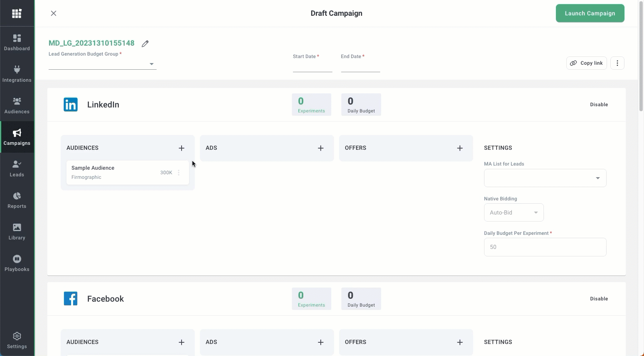This screenshot has height=356, width=644.
Task: Open Reports from the sidebar
Action: point(17,200)
